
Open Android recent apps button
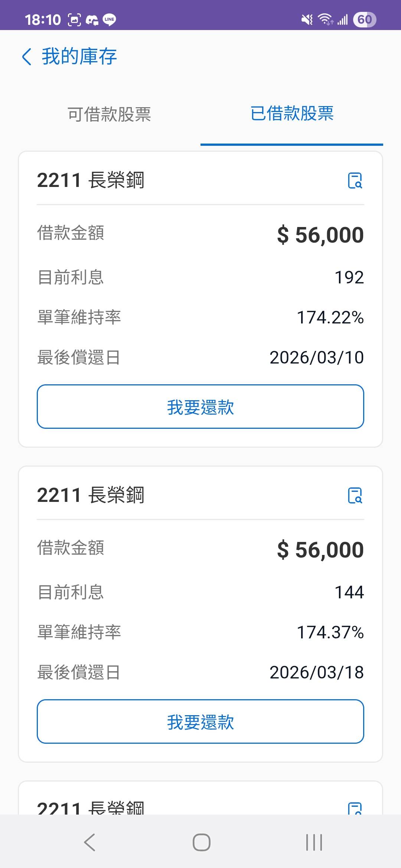pyautogui.click(x=314, y=842)
